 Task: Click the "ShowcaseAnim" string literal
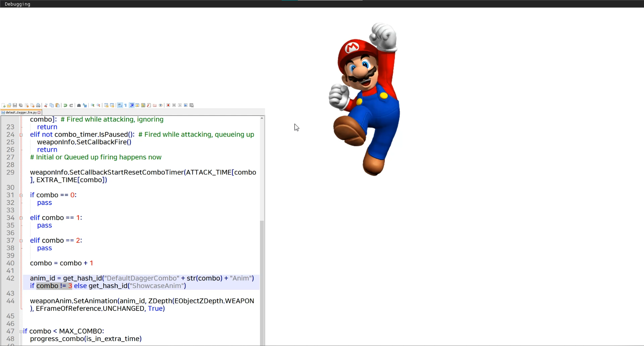(x=157, y=286)
